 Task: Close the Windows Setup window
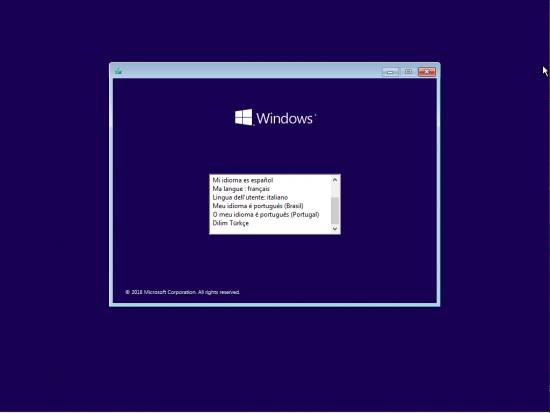point(427,72)
